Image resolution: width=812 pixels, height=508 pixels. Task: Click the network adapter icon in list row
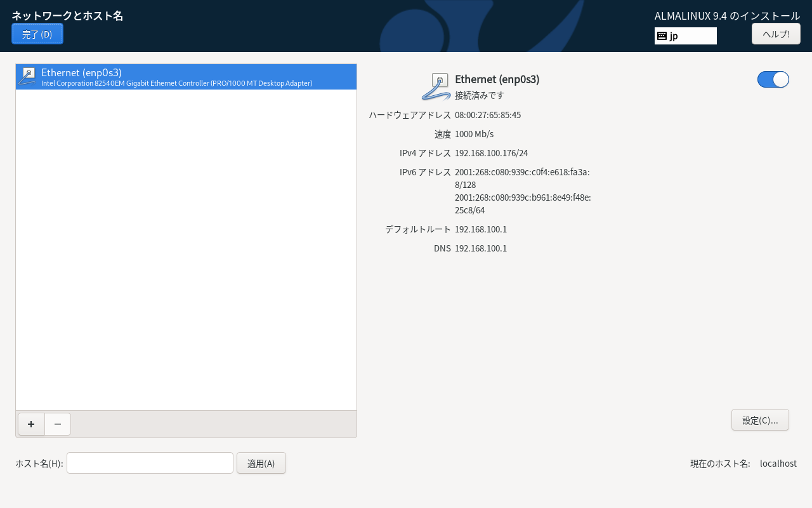tap(27, 76)
